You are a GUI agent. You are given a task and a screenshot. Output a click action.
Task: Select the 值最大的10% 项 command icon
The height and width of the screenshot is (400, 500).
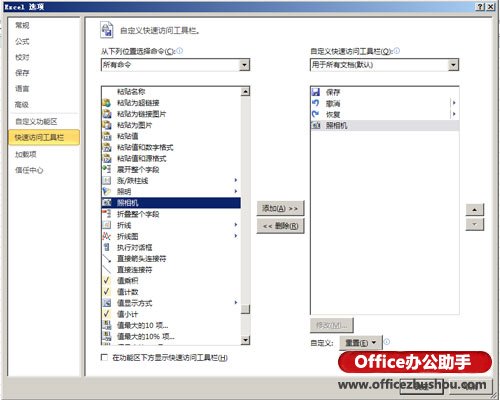click(x=106, y=336)
